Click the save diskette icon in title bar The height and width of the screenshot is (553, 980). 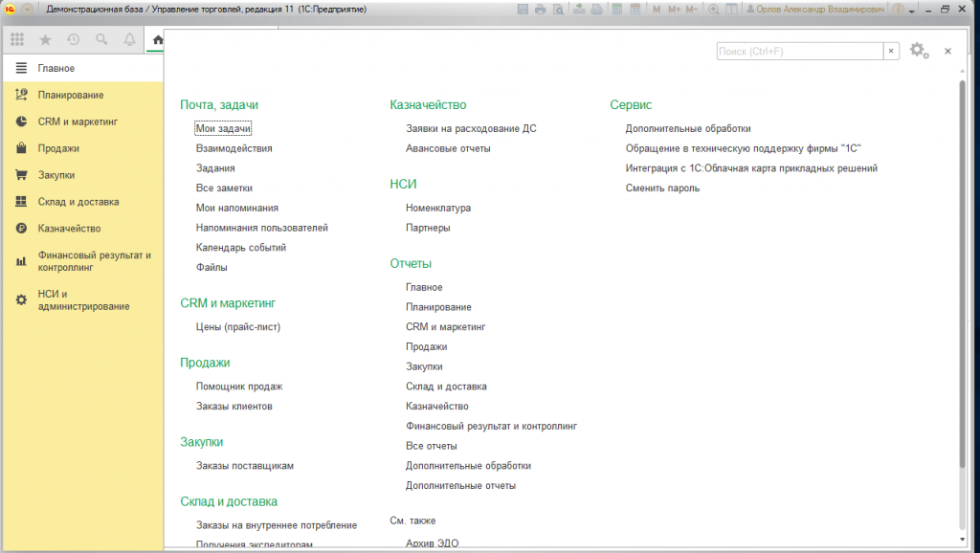tap(523, 10)
